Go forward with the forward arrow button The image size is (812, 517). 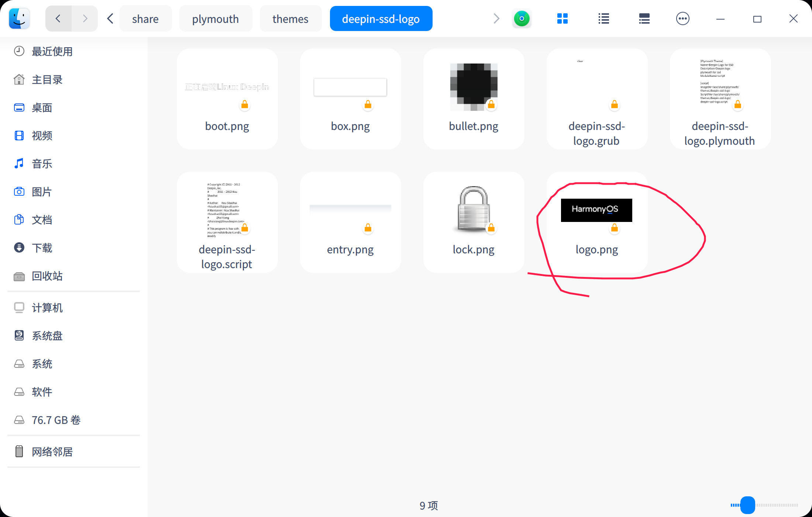[x=85, y=18]
